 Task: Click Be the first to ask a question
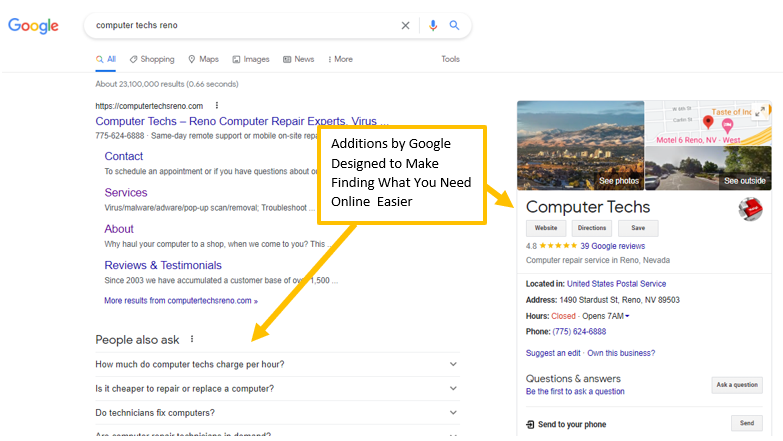click(575, 392)
